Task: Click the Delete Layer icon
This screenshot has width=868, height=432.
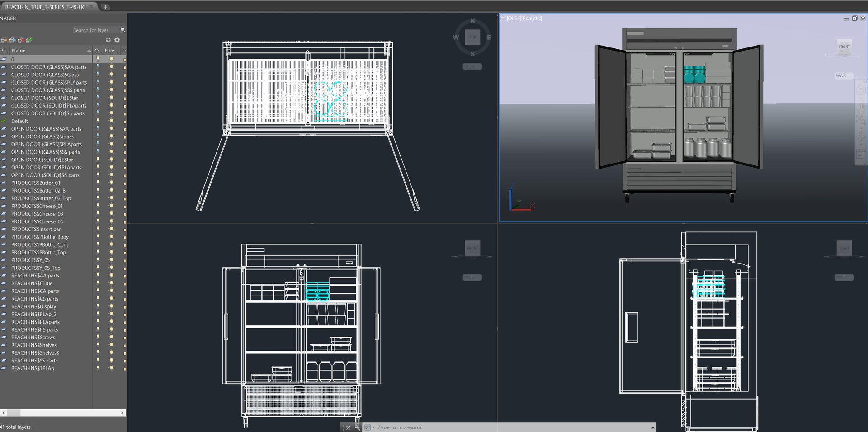Action: pyautogui.click(x=21, y=40)
